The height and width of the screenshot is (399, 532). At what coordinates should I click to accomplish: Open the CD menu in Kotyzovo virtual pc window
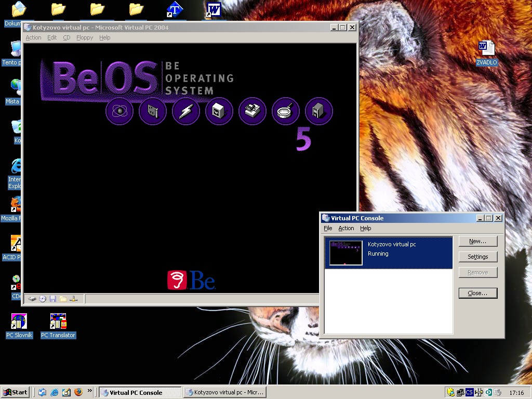66,37
